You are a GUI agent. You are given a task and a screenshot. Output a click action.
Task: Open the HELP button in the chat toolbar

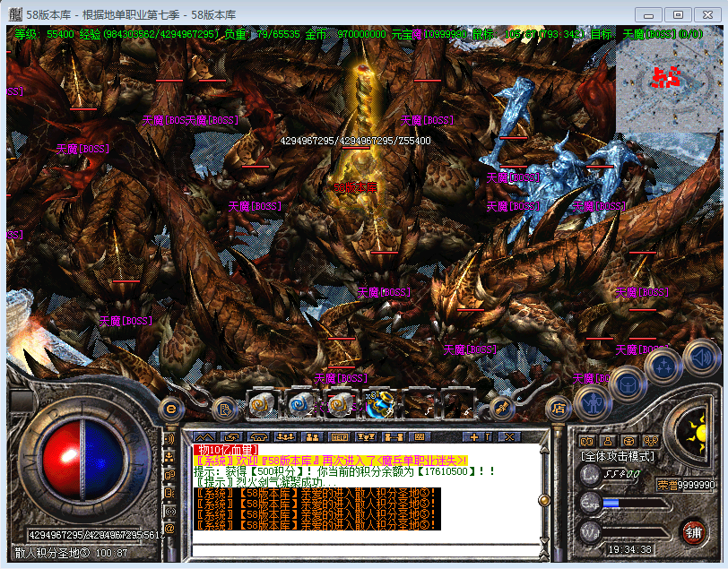coord(340,436)
